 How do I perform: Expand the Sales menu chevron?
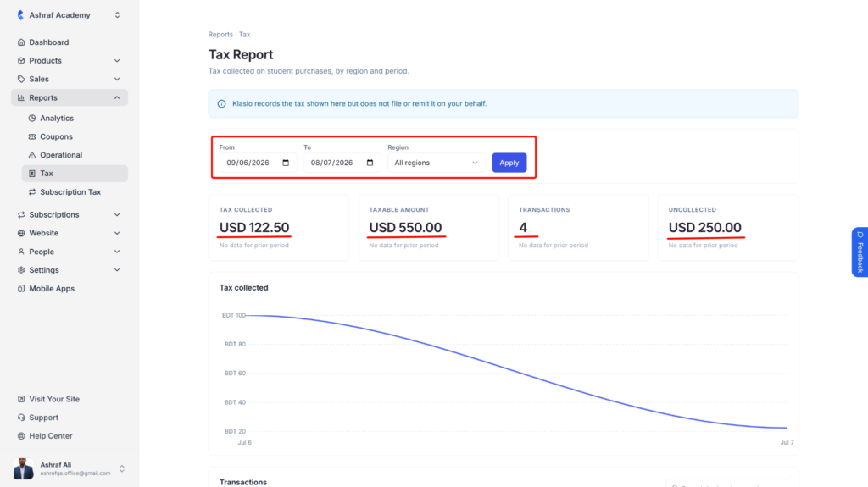click(117, 79)
